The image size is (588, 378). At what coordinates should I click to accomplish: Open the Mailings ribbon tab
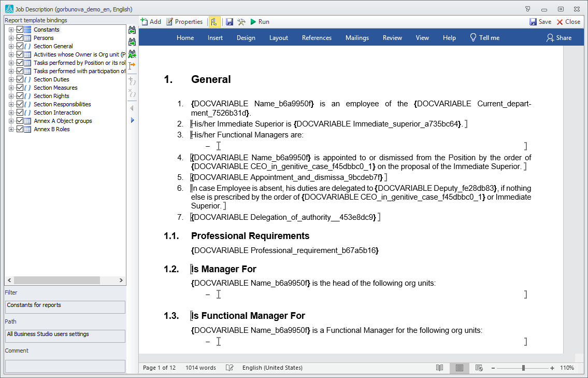tap(357, 37)
